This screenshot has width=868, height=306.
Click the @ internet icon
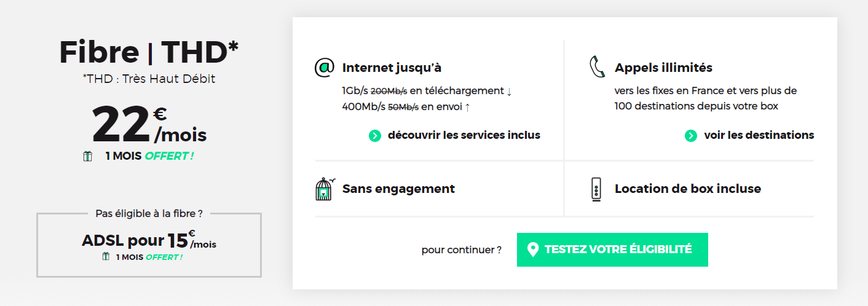point(325,68)
